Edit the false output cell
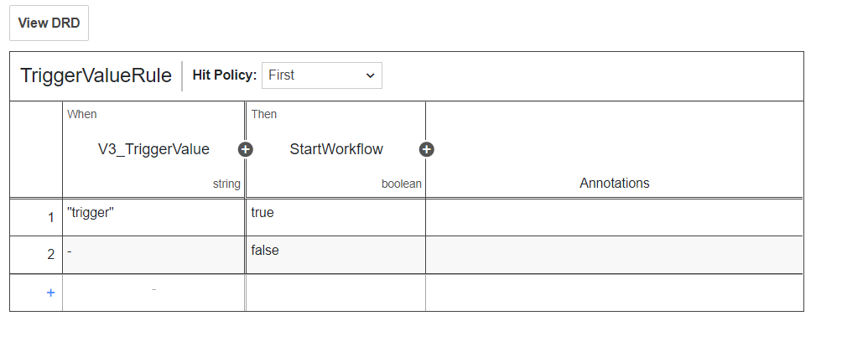This screenshot has height=347, width=868. pyautogui.click(x=335, y=254)
